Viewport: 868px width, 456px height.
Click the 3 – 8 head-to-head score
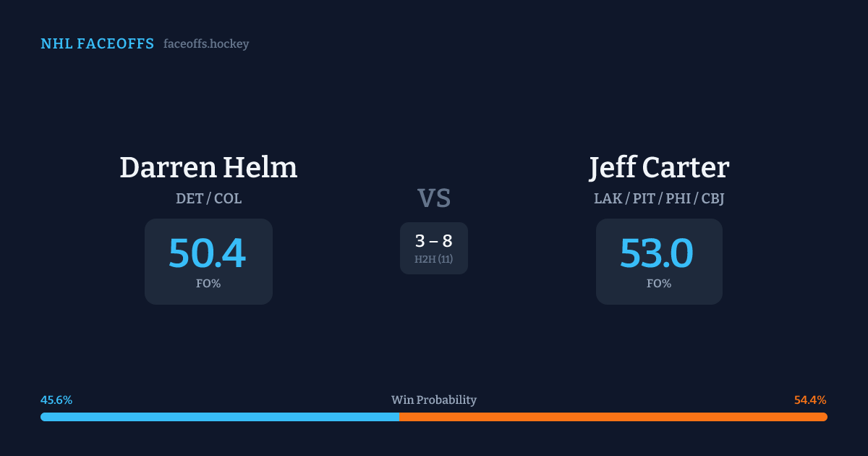pos(434,241)
